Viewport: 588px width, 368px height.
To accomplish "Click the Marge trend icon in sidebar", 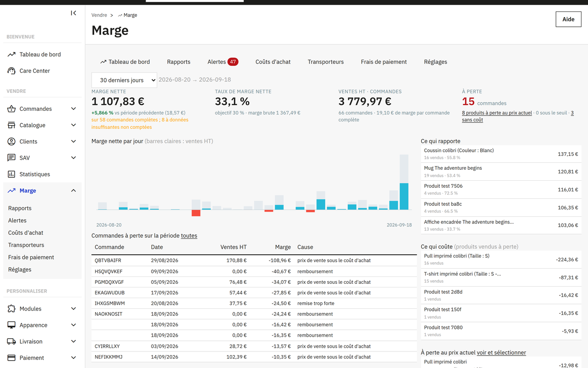I will pos(11,190).
